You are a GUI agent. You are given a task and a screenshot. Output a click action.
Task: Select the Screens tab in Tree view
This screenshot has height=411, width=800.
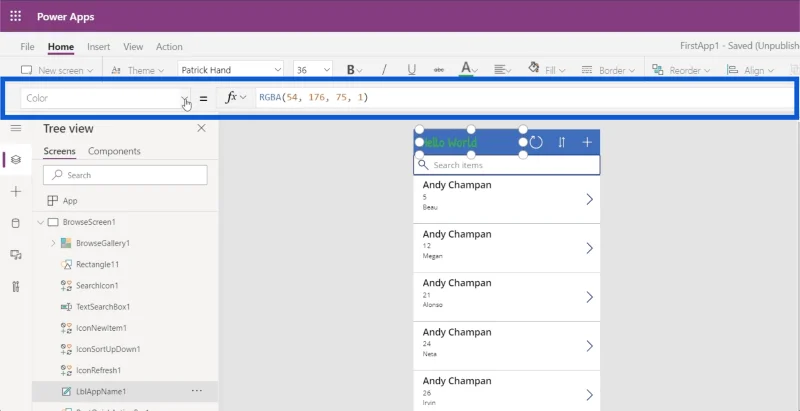(x=59, y=151)
